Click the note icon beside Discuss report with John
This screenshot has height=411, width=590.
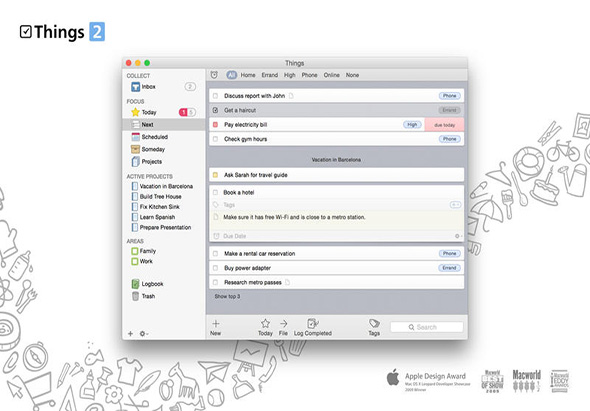[291, 96]
